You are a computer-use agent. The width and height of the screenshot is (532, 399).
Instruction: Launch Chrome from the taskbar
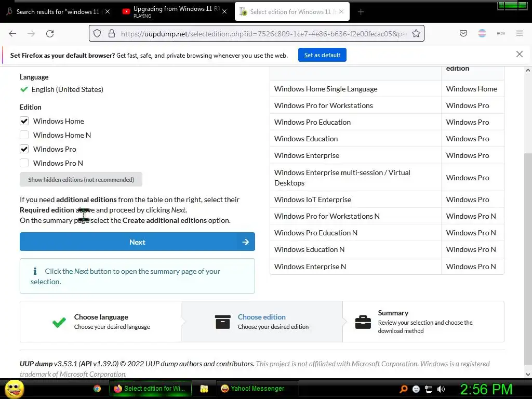click(x=97, y=389)
